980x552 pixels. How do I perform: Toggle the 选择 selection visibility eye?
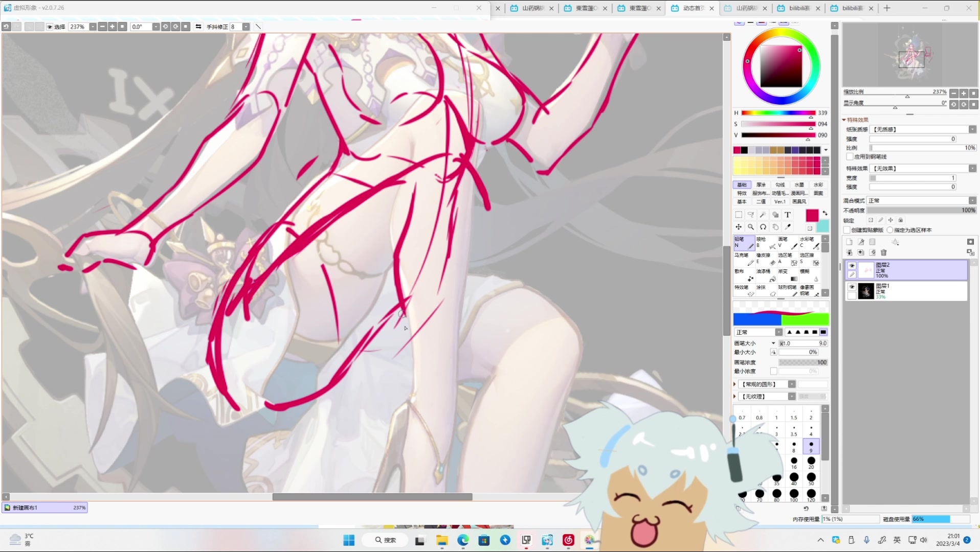click(x=50, y=27)
